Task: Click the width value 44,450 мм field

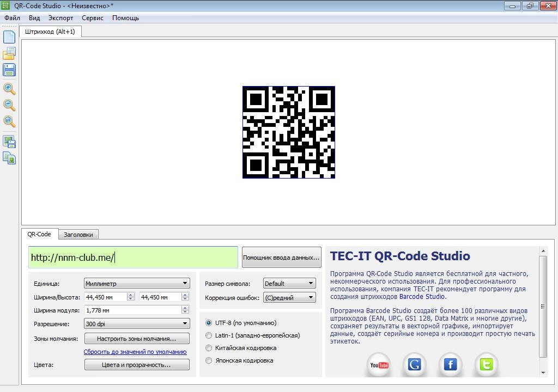Action: pos(106,297)
